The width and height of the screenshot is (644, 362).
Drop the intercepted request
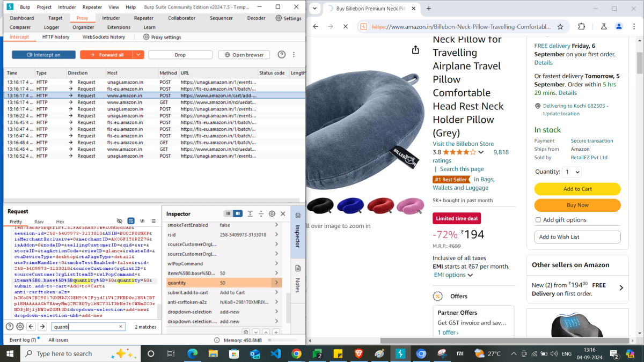[x=180, y=55]
